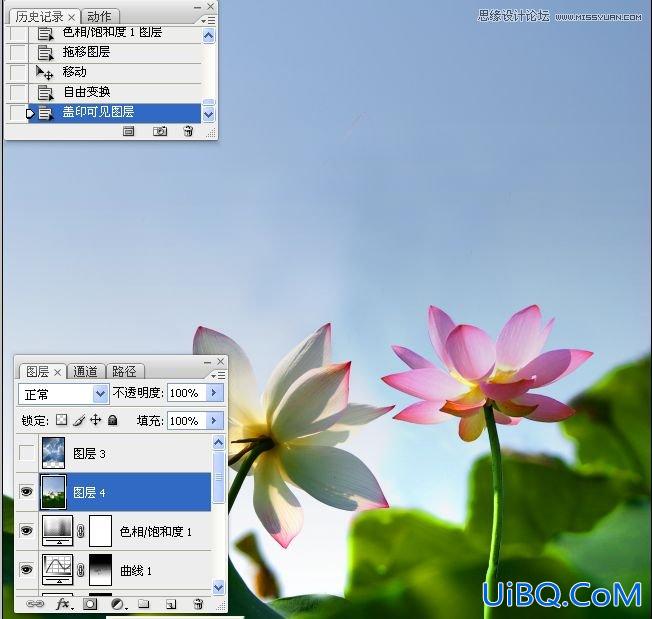Viewport: 652px width, 619px height.
Task: Lock transparent pixels icon
Action: click(x=62, y=420)
